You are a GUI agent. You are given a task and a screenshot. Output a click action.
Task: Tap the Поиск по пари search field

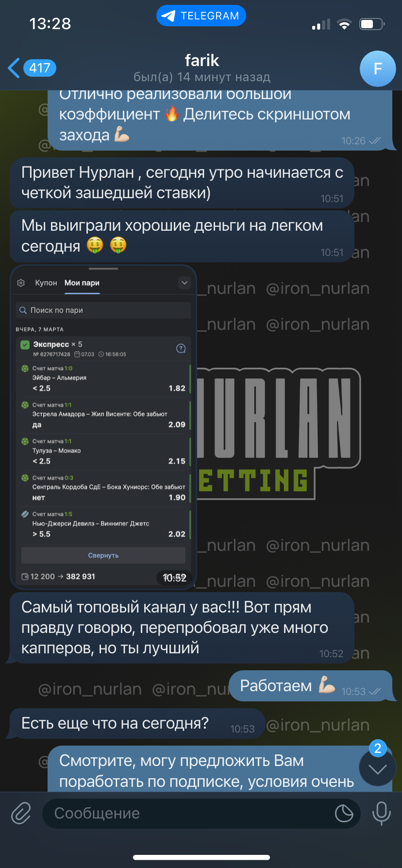click(x=103, y=310)
